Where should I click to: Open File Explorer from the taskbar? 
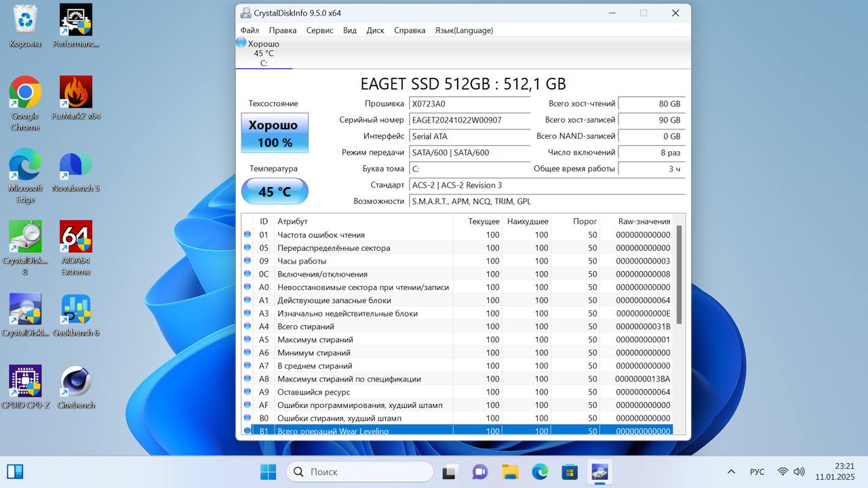point(510,472)
